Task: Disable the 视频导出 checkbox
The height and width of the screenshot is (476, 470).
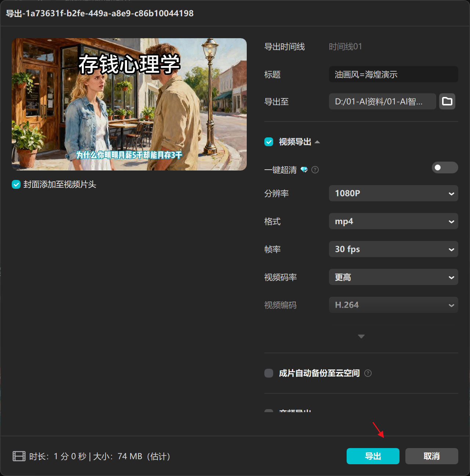Action: coord(268,142)
